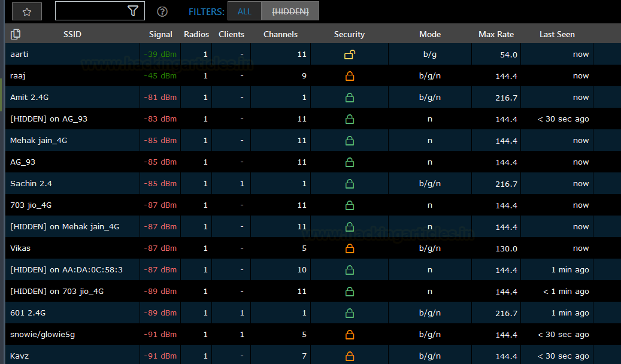Image resolution: width=621 pixels, height=364 pixels.
Task: Click the -83 dBm signal value
Action: pyautogui.click(x=160, y=119)
